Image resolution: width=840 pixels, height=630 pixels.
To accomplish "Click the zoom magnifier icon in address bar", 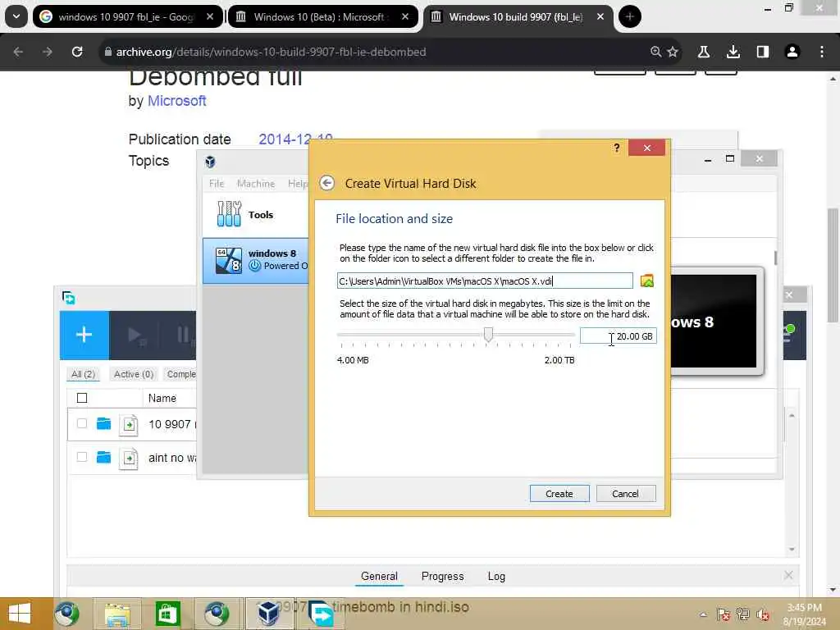I will (x=655, y=52).
